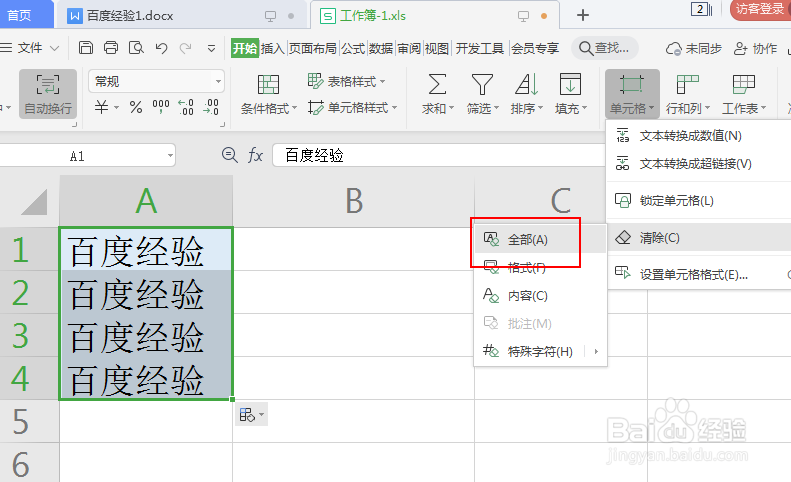Click Guest Login (访客登录) button
The image size is (791, 482).
coord(760,9)
